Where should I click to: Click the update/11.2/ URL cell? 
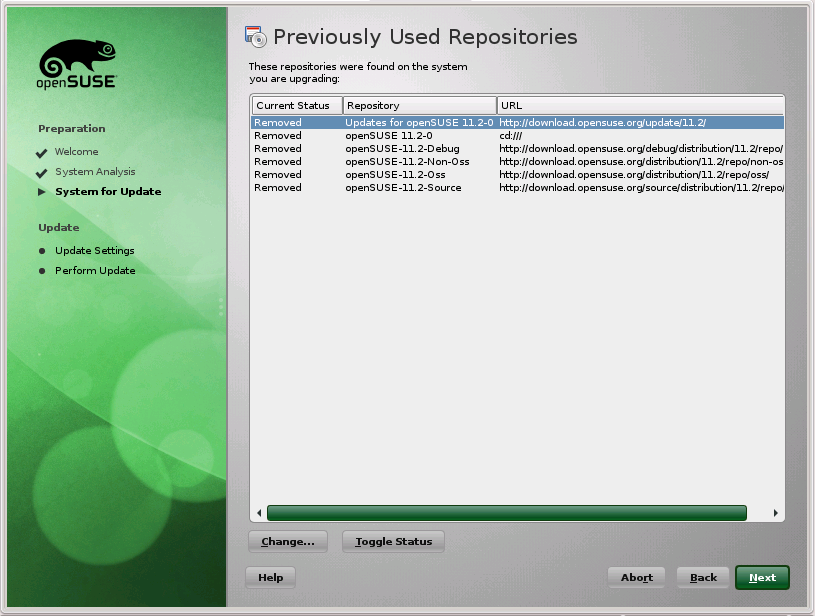602,123
